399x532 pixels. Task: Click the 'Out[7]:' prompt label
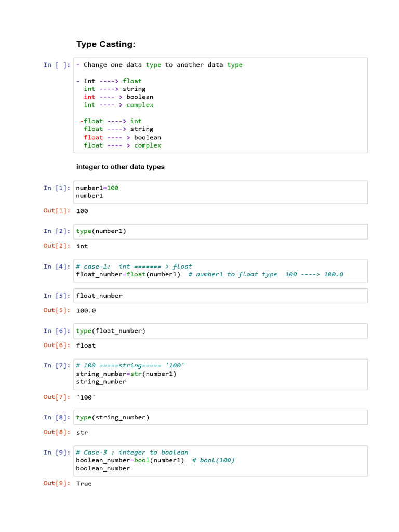point(57,397)
